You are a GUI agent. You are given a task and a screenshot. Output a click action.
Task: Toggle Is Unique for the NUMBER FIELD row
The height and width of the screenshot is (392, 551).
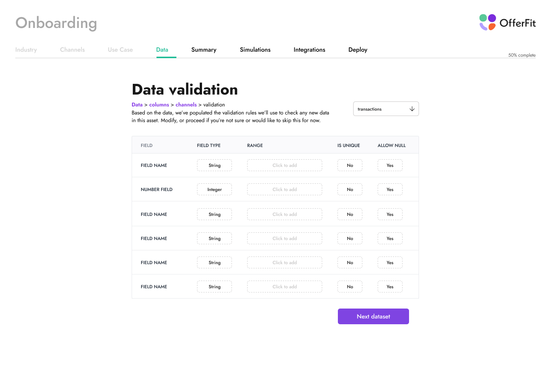coord(350,189)
